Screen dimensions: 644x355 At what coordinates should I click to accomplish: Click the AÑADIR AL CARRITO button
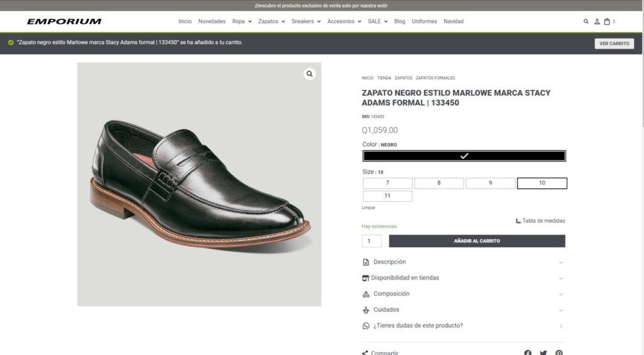click(477, 241)
